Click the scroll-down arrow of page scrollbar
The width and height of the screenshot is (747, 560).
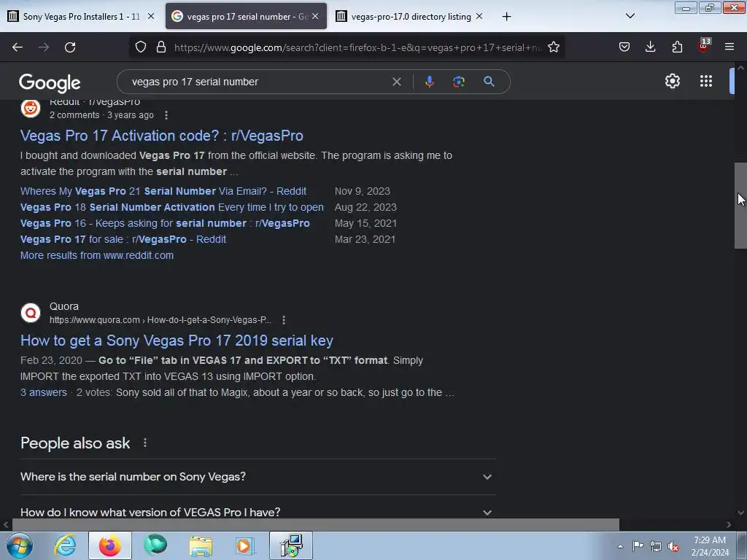tap(740, 513)
